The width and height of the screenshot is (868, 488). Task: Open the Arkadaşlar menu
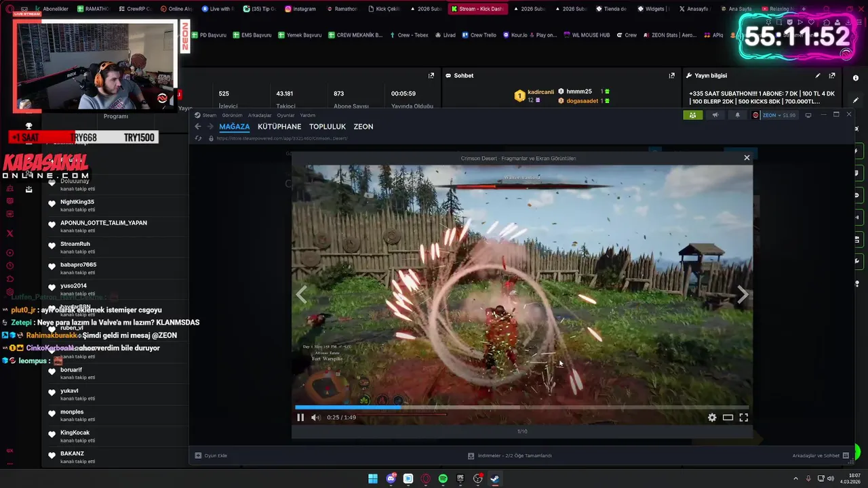click(x=260, y=115)
